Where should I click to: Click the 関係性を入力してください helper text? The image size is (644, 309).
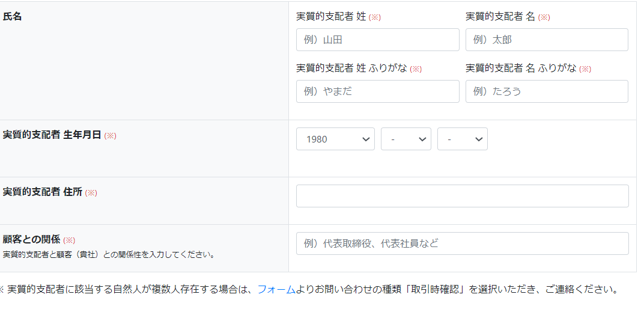pos(108,254)
